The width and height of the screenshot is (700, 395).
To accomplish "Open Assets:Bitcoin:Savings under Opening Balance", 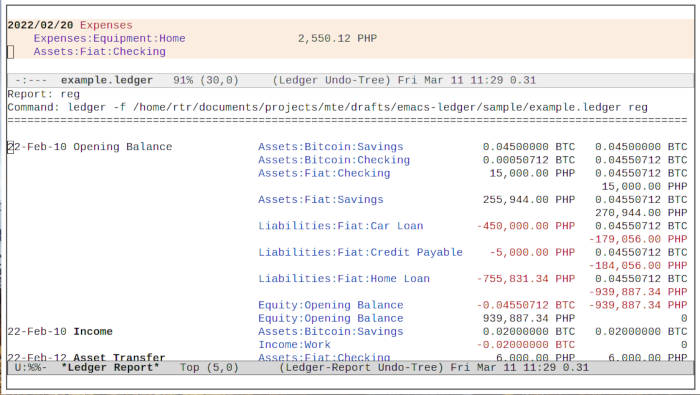I will (x=330, y=147).
